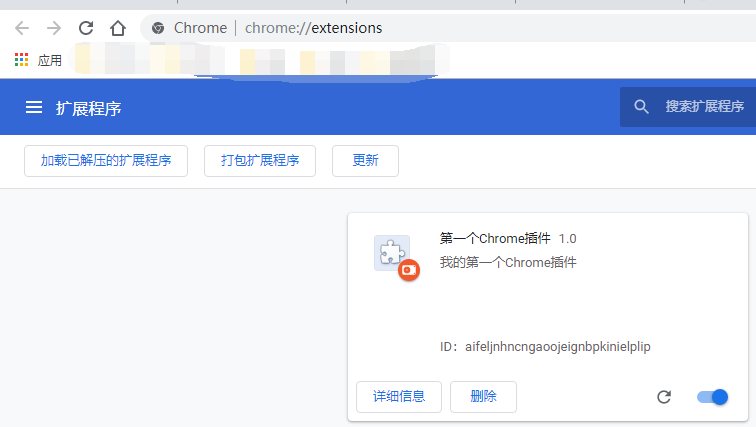Click the 扩展程序 page heading

(x=88, y=108)
